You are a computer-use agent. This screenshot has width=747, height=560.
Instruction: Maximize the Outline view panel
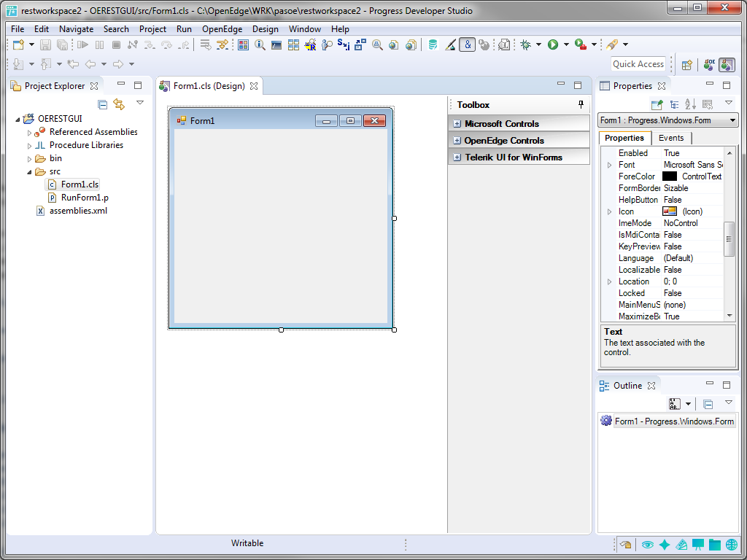click(727, 385)
